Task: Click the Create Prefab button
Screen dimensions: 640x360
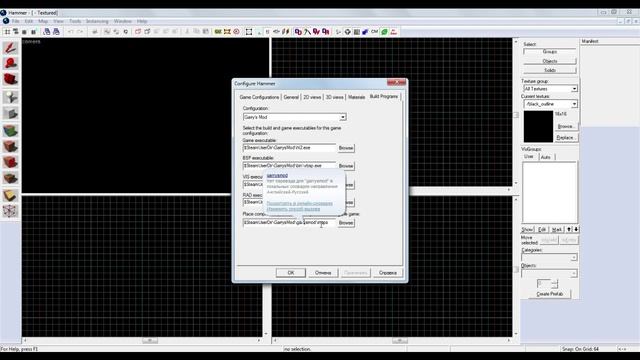Action: [x=550, y=294]
